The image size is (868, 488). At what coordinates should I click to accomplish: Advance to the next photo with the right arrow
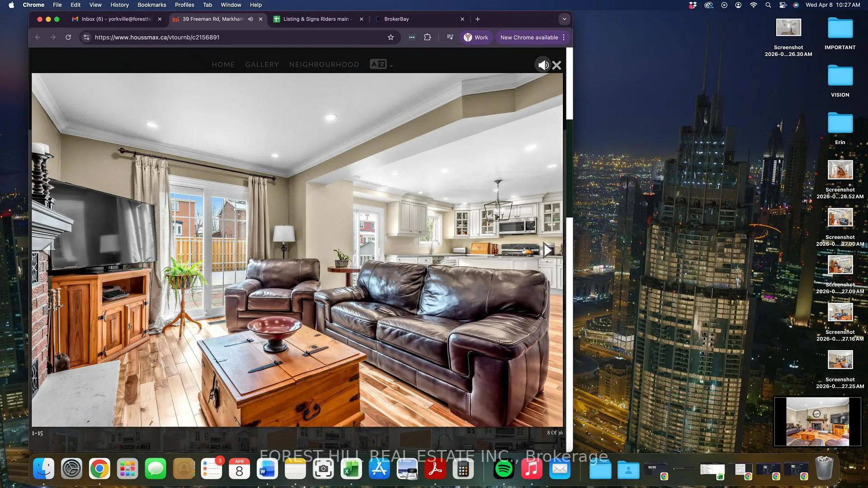548,250
